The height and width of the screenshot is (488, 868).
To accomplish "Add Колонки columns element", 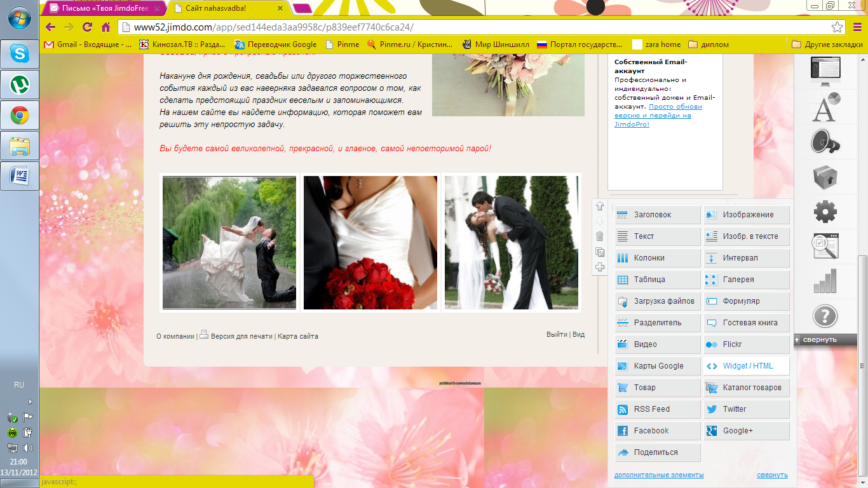I will point(658,258).
